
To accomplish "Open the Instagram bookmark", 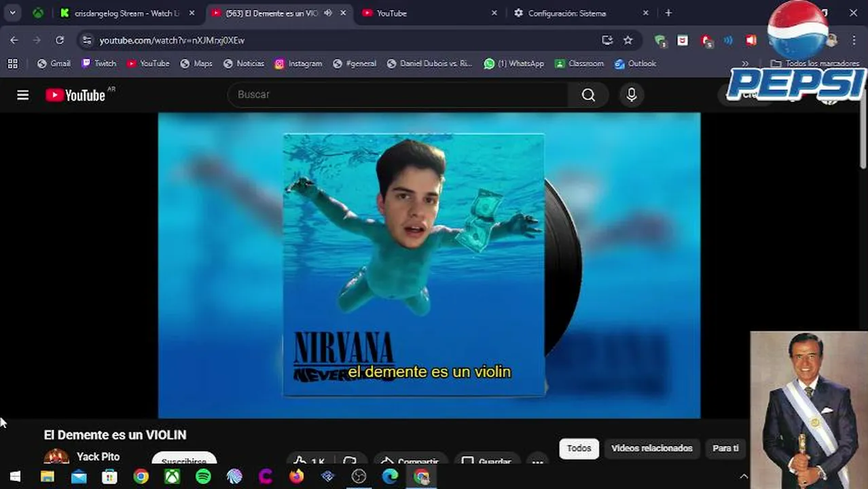I will (x=298, y=63).
